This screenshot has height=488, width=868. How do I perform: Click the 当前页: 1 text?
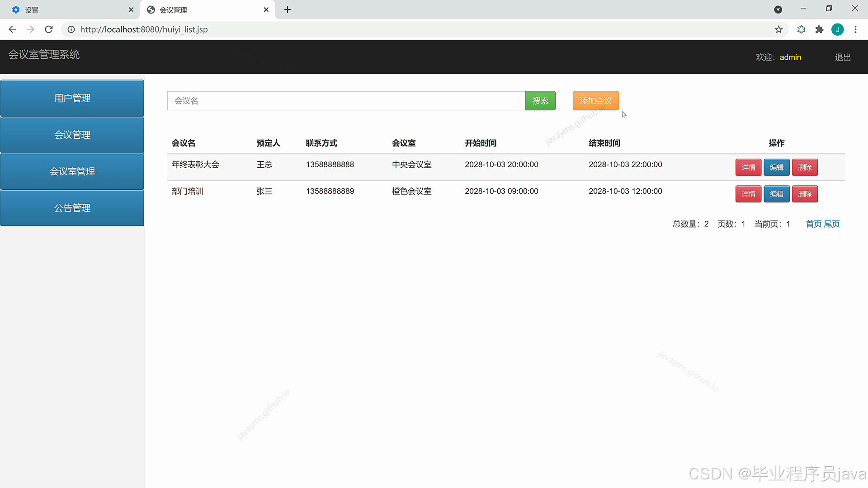773,224
